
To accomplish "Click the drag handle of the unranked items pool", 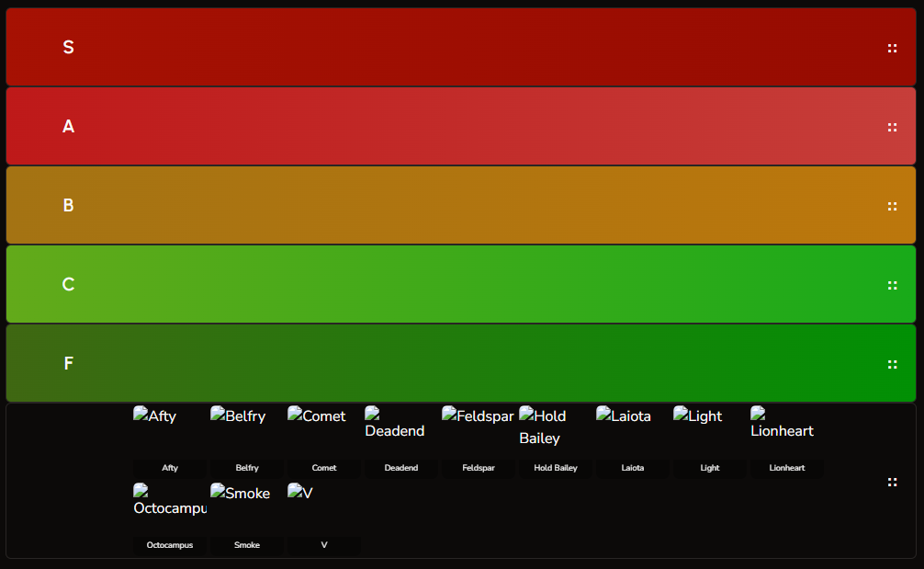I will pyautogui.click(x=892, y=483).
